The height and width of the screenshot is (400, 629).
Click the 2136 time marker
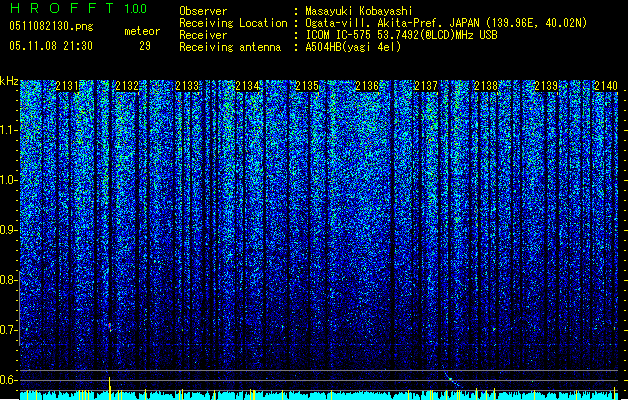click(x=367, y=86)
